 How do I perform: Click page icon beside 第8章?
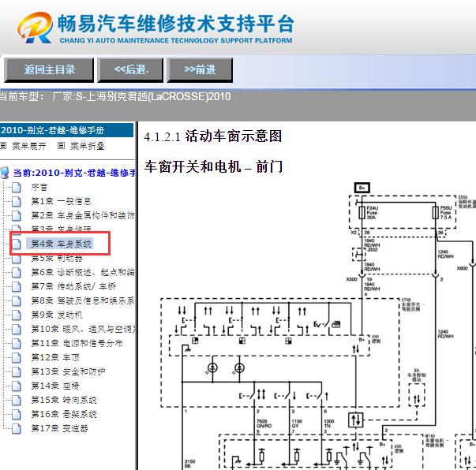[x=16, y=300]
